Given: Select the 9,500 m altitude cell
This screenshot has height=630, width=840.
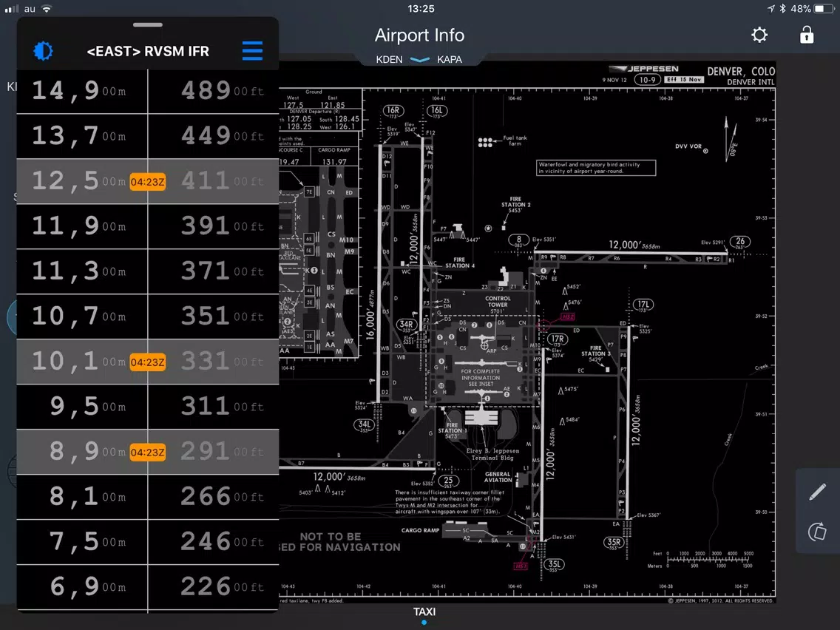Looking at the screenshot, I should click(x=82, y=407).
